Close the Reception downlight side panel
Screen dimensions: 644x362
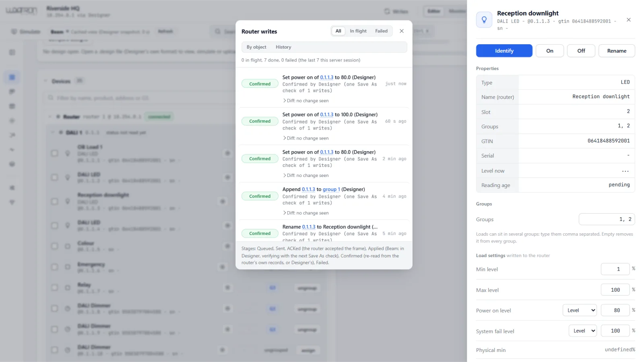point(629,20)
